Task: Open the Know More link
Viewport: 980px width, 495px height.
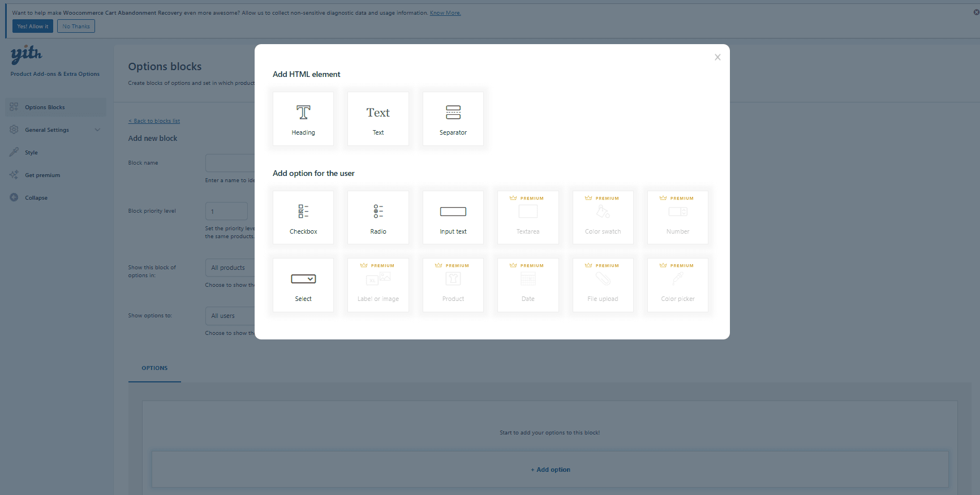Action: pyautogui.click(x=445, y=13)
